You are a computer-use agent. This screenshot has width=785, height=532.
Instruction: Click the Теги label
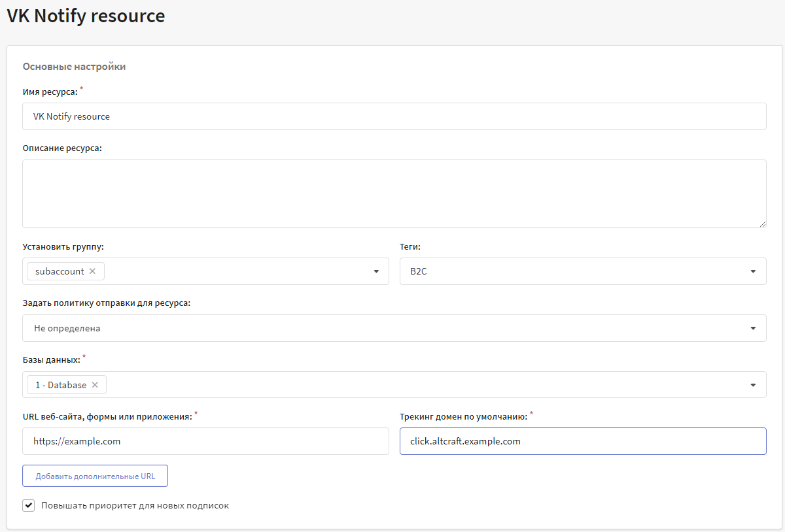coord(410,247)
